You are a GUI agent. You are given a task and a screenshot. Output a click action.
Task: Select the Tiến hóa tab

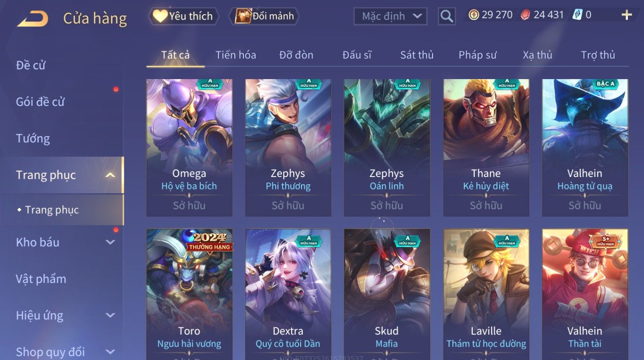click(x=236, y=55)
